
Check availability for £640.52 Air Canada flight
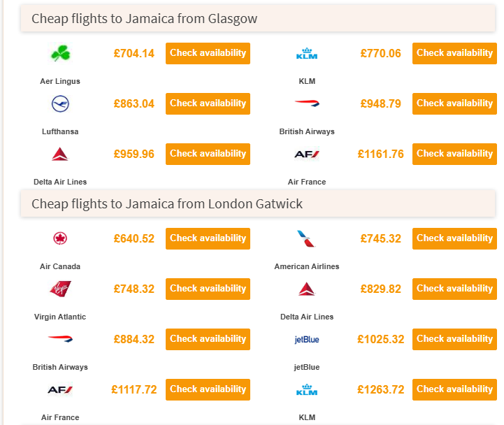tap(208, 238)
